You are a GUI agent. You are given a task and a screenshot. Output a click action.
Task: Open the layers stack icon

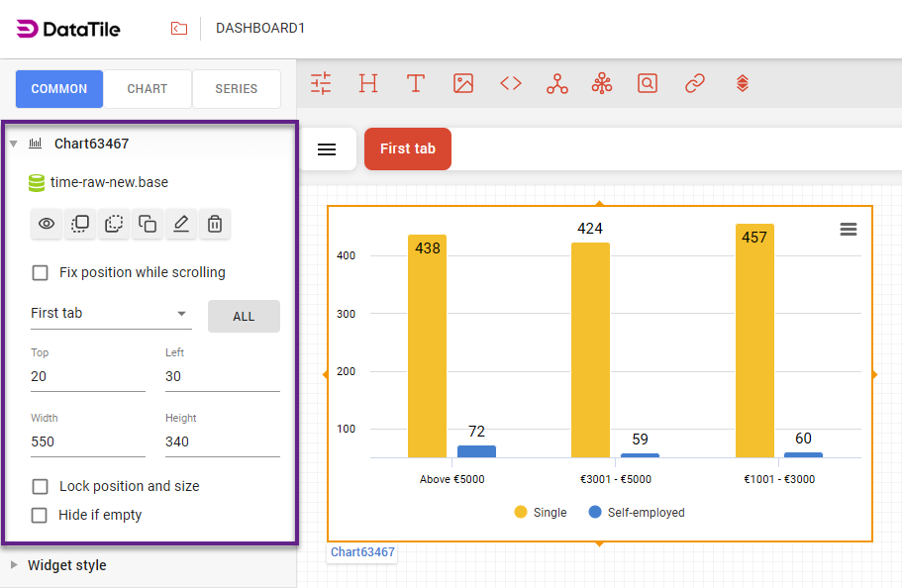click(743, 83)
